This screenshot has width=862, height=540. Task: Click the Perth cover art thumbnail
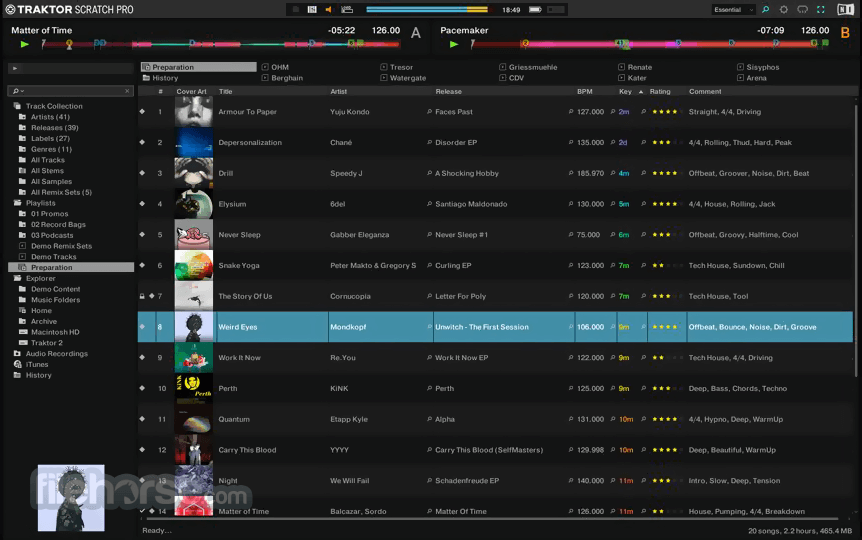point(194,388)
